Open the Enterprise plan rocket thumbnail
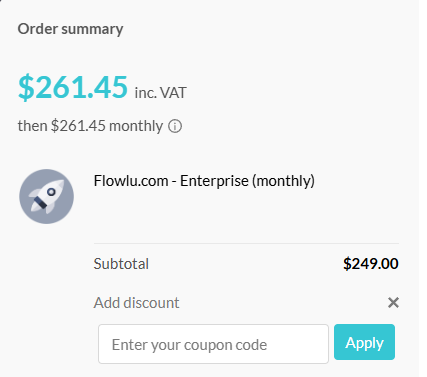Viewport: 427px width, 377px height. click(x=47, y=196)
